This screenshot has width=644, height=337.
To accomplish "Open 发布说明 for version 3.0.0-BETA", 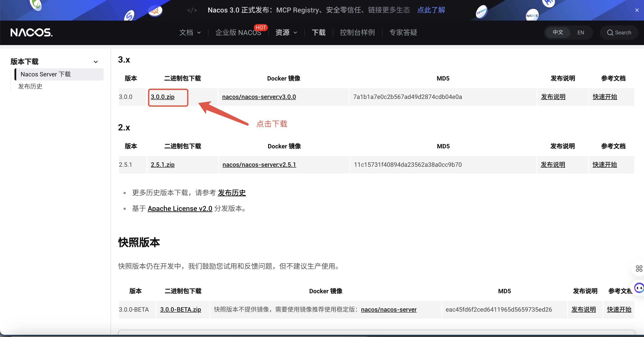I will tap(584, 309).
